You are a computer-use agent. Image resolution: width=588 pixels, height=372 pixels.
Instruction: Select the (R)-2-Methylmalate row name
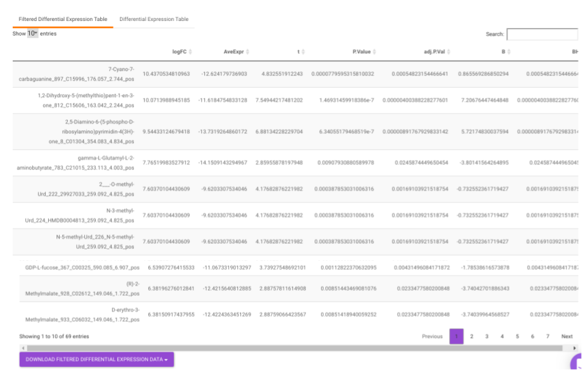[82, 289]
